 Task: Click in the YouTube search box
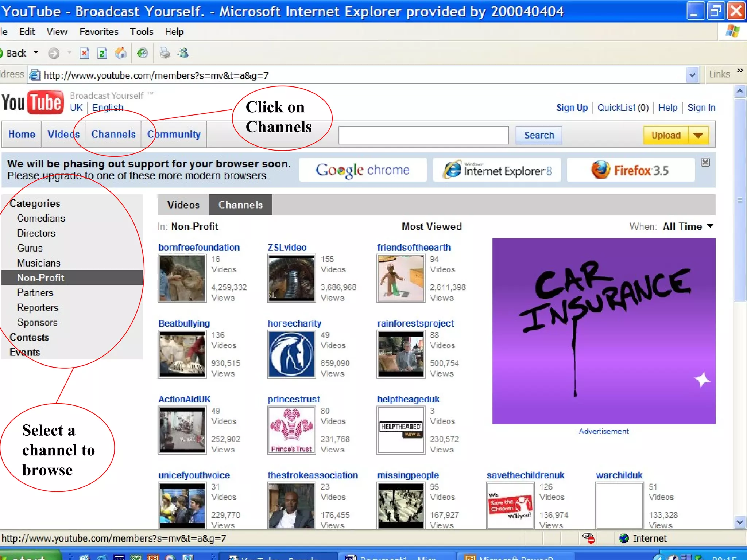[423, 135]
